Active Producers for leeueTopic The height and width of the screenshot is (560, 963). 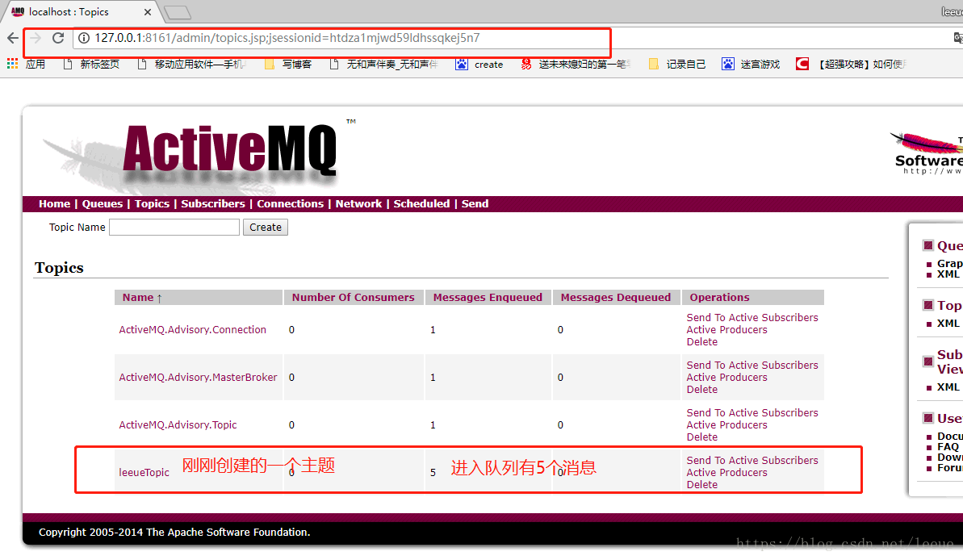click(x=726, y=473)
